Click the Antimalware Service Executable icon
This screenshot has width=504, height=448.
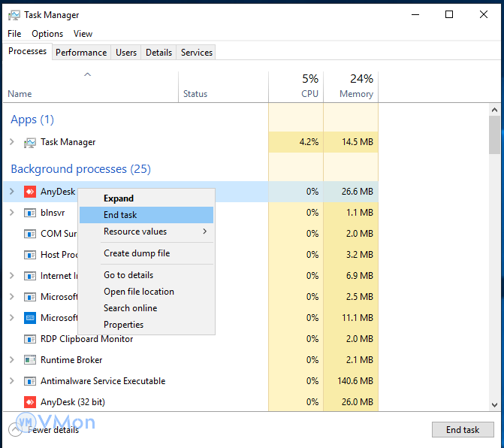coord(30,381)
